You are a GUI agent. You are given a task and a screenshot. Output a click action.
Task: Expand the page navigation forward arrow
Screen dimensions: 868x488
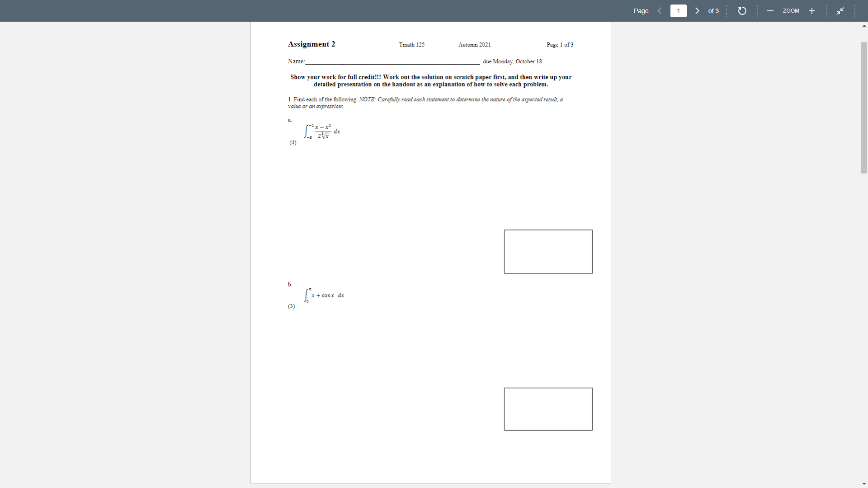coord(697,10)
